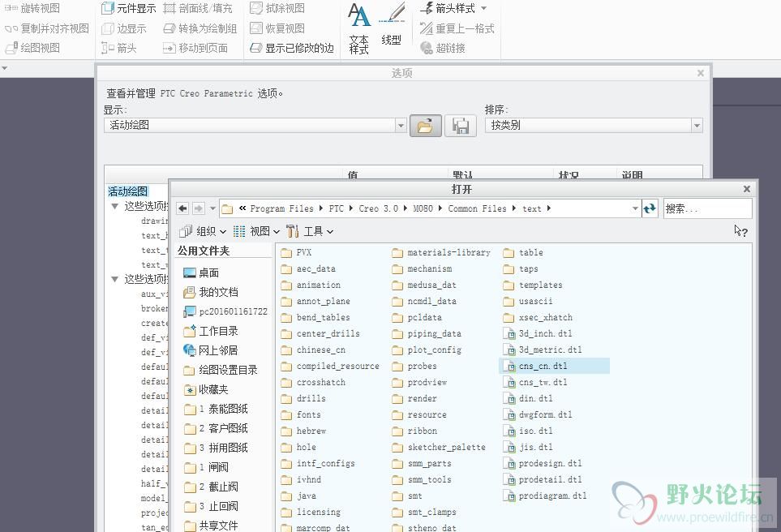781x532 pixels.
Task: Select the 3 止回阀 folder shortcut
Action: pyautogui.click(x=211, y=507)
